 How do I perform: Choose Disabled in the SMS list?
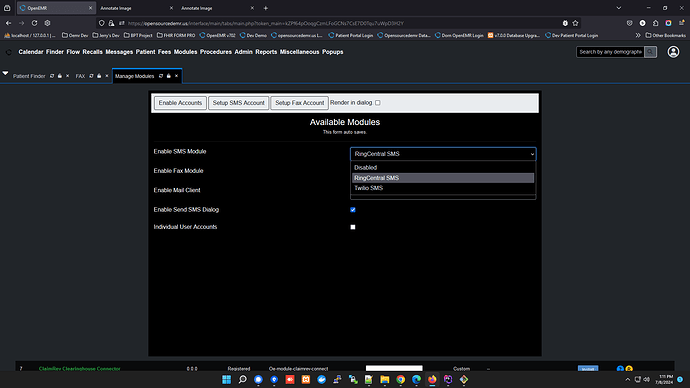[443, 168]
